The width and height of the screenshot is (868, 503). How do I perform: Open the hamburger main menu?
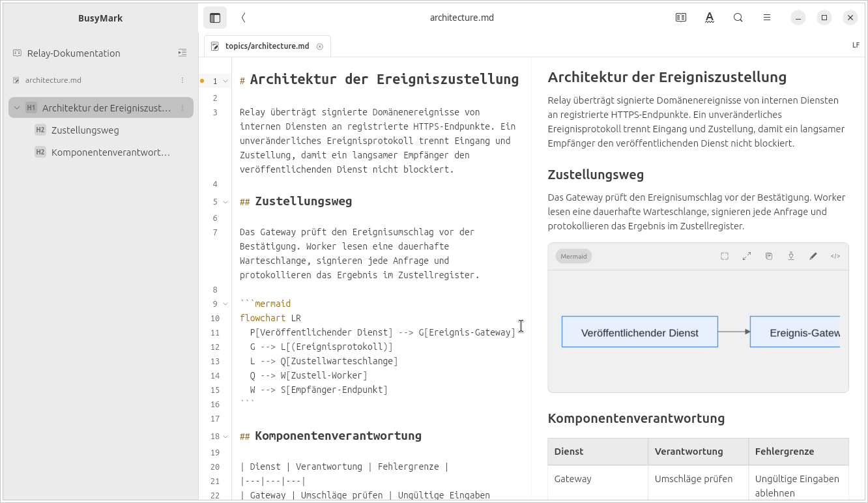(x=767, y=18)
